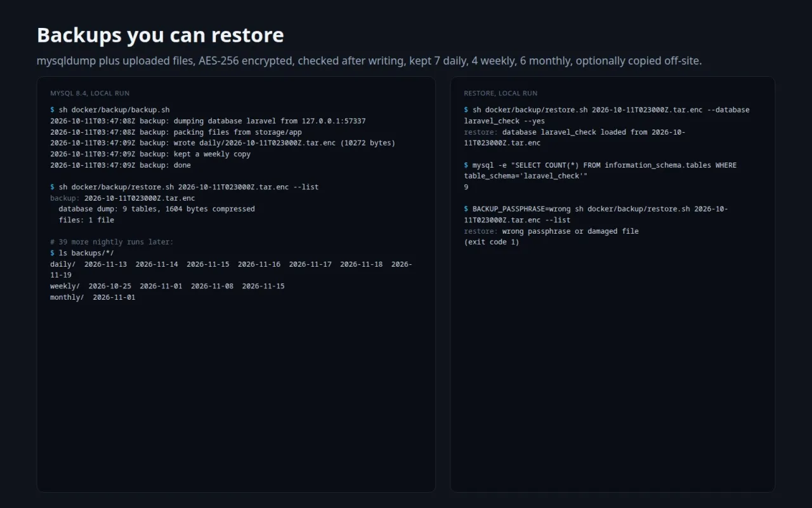Click the 'packing files from storage/app' line

tap(176, 132)
